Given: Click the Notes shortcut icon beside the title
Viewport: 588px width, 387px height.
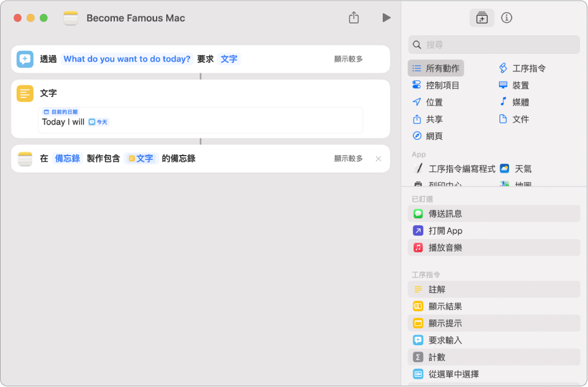Looking at the screenshot, I should click(x=71, y=18).
